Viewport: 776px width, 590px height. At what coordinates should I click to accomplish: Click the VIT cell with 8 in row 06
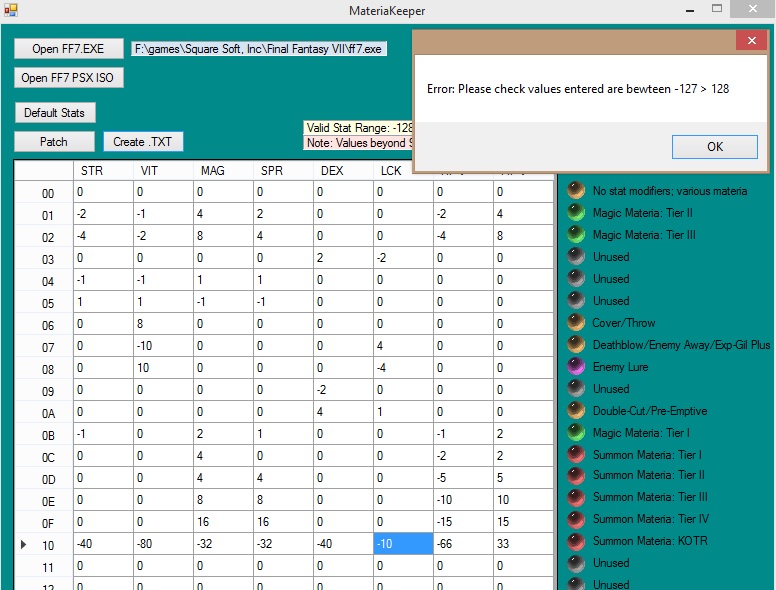tap(163, 323)
